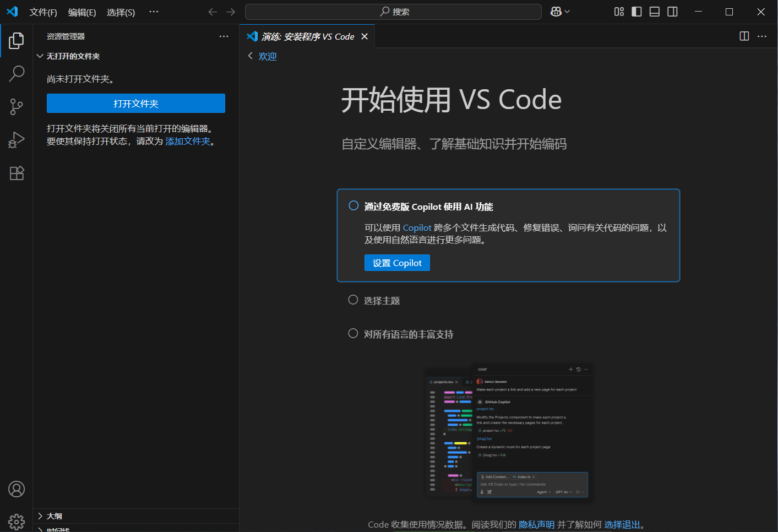Viewport: 778px width, 532px height.
Task: Click the Split Editor icon
Action: [744, 36]
